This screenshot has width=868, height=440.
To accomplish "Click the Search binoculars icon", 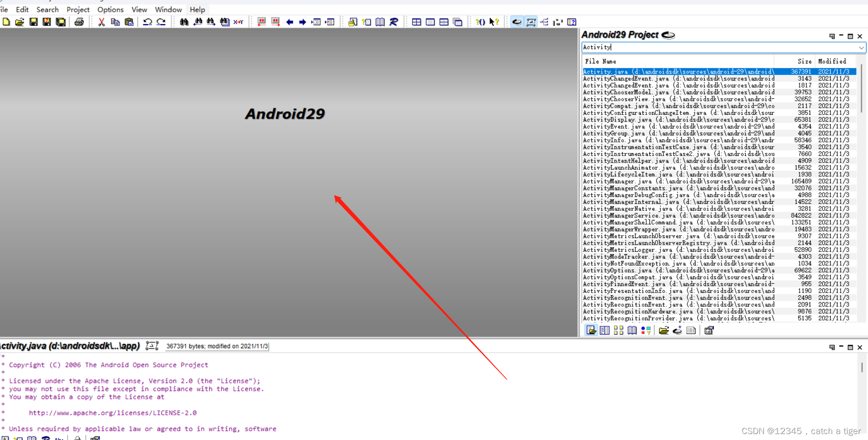I will 184,21.
